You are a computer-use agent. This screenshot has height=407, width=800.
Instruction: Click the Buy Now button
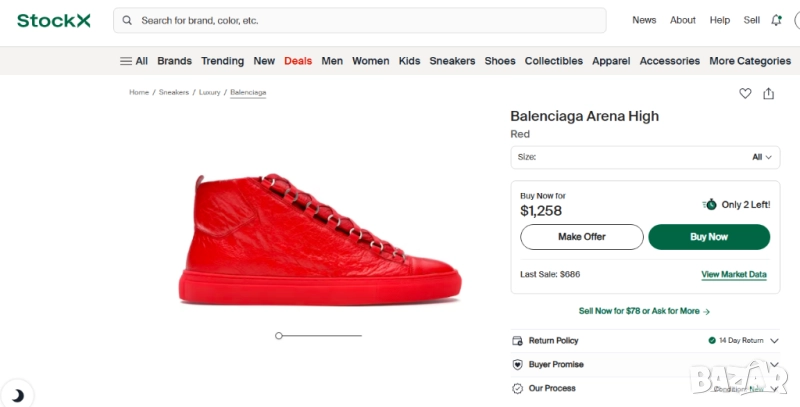(x=709, y=237)
